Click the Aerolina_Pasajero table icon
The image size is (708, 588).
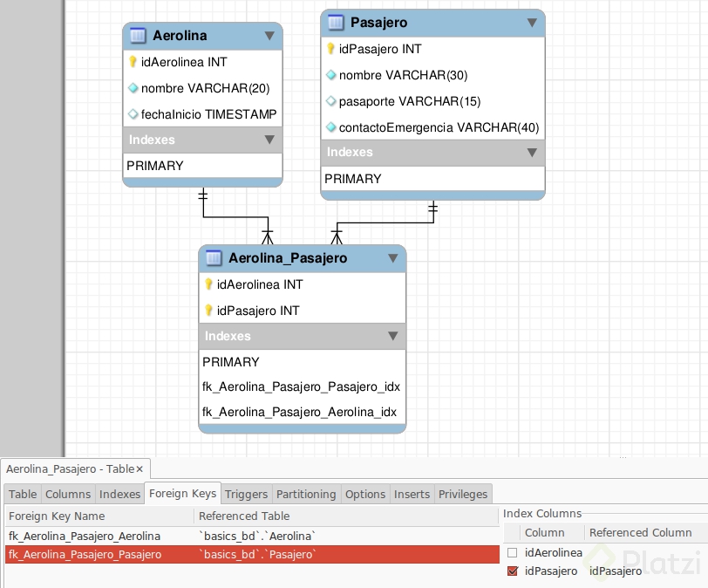(x=212, y=258)
